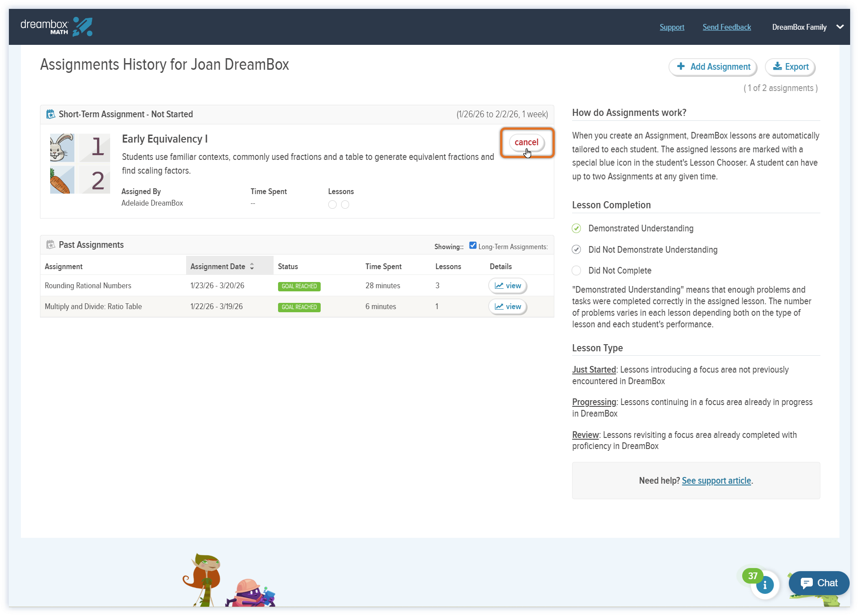
Task: Click the second empty lesson circle
Action: 345,205
